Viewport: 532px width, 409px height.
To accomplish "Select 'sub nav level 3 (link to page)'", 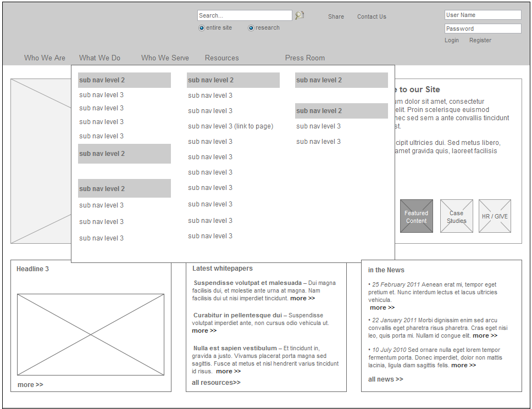I will 231,126.
